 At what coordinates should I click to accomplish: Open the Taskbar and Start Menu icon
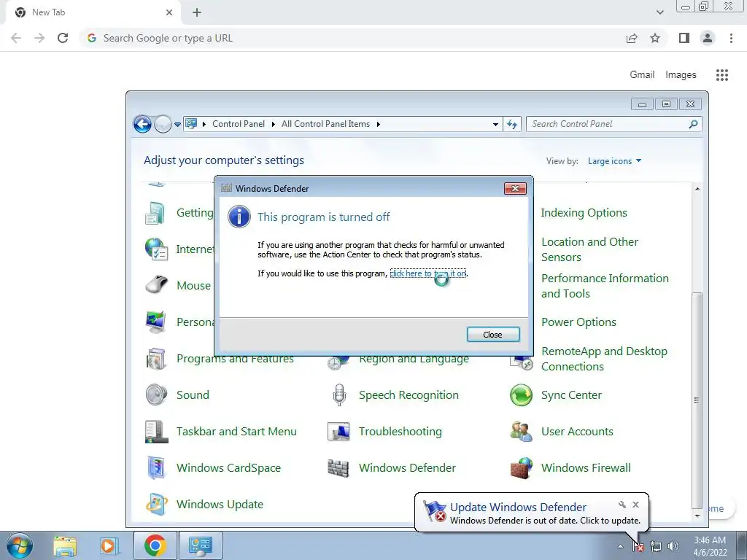(156, 432)
